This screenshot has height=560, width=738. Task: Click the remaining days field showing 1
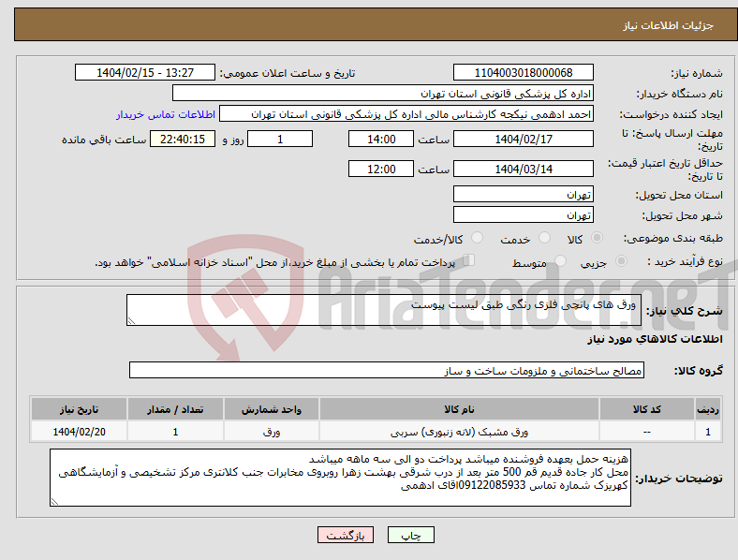click(x=280, y=139)
